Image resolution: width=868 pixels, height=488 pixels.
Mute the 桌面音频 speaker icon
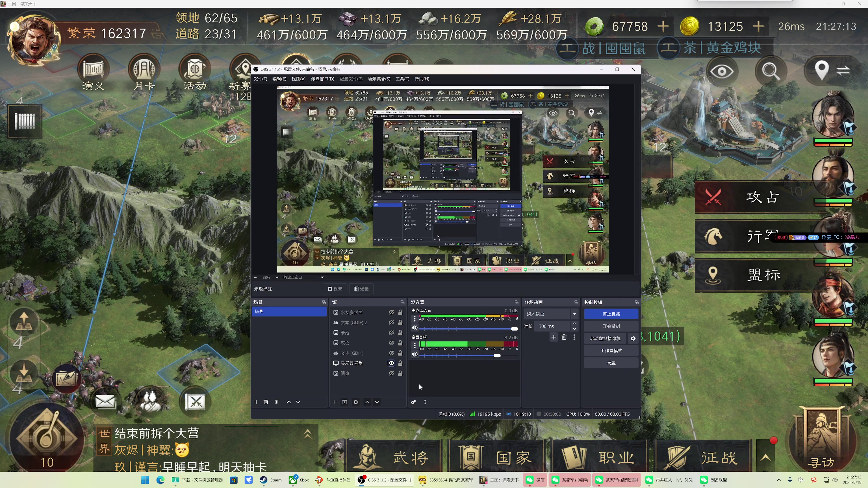[415, 354]
